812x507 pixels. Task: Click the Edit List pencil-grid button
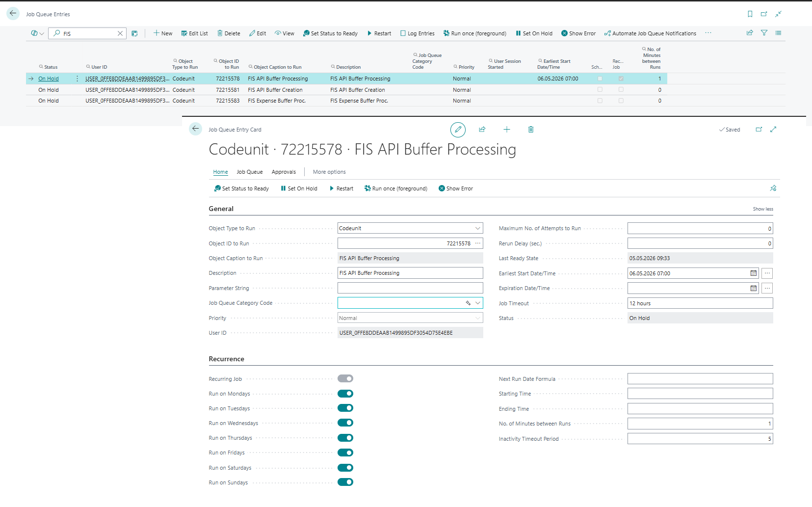(x=194, y=33)
